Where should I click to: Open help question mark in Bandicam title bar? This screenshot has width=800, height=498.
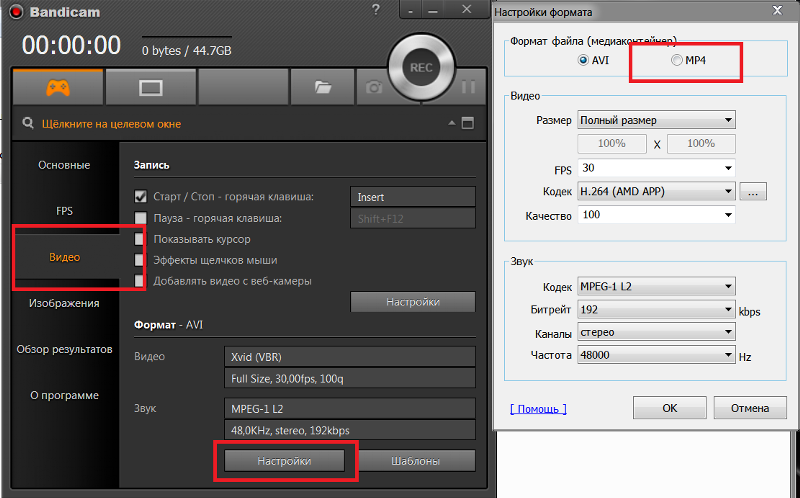[376, 10]
